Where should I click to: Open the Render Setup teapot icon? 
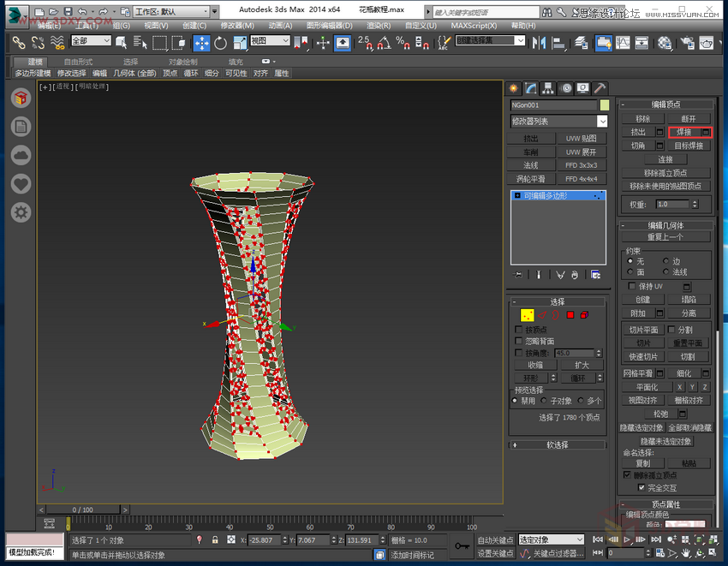point(707,43)
